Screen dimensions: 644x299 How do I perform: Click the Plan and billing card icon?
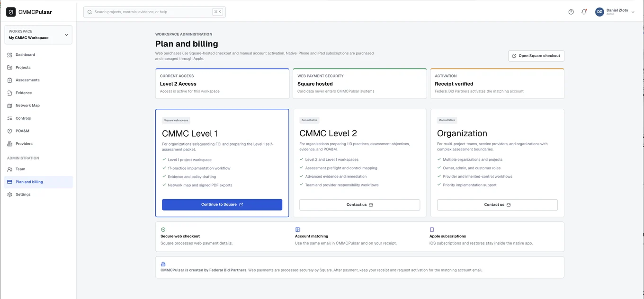click(10, 182)
